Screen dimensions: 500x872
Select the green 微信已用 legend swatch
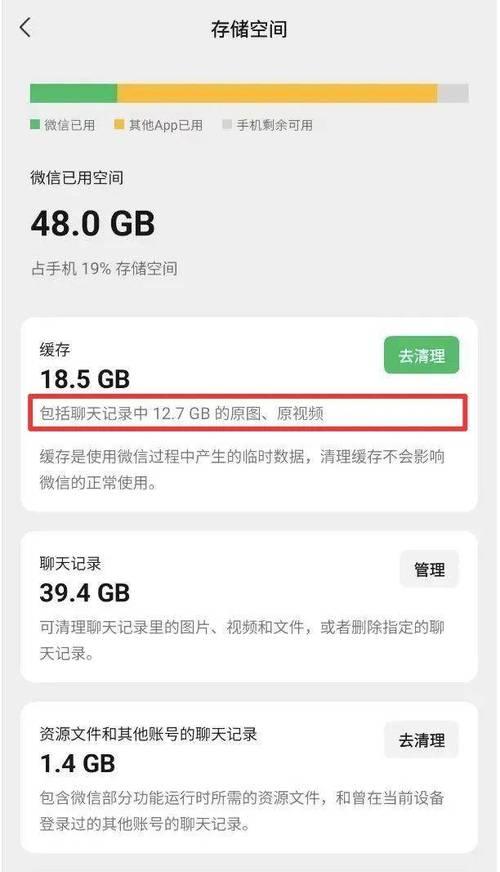(x=34, y=125)
